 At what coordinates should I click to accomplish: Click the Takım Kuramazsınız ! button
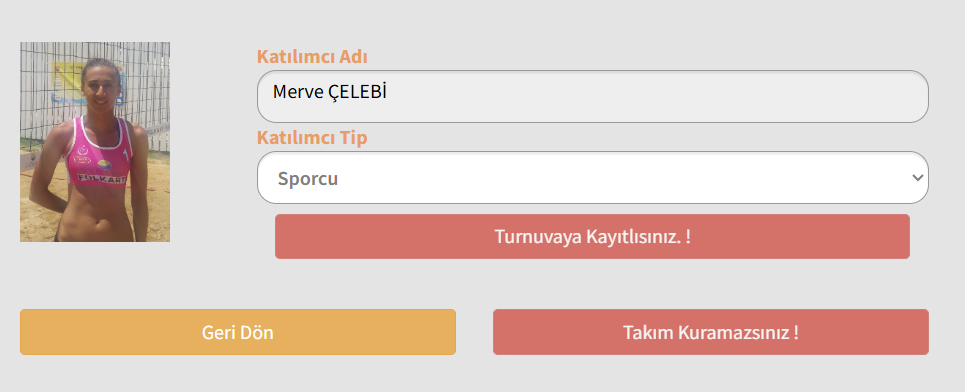[711, 332]
